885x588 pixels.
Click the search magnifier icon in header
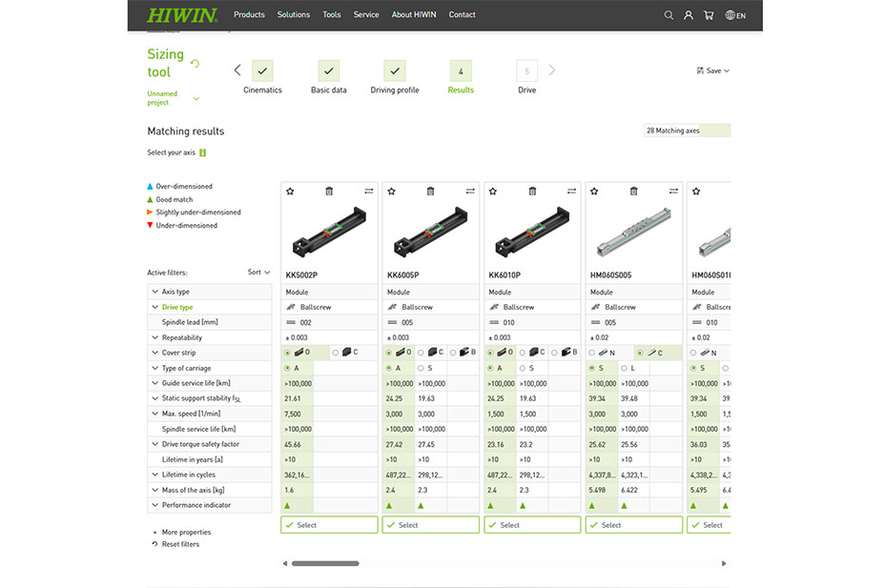point(669,15)
